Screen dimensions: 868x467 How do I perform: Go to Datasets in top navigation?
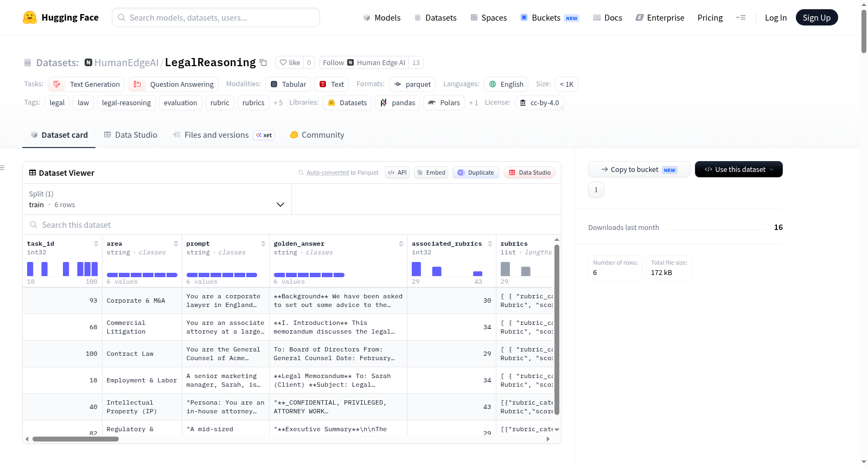click(x=435, y=17)
